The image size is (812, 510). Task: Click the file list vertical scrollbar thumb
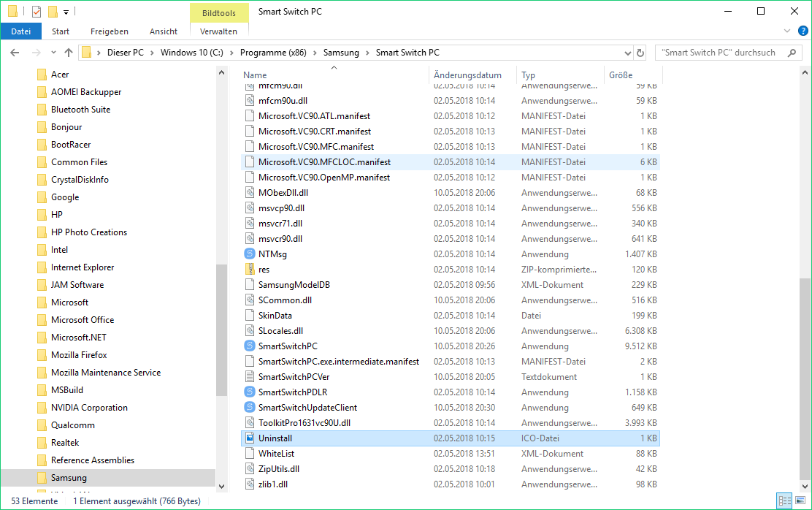(x=805, y=378)
